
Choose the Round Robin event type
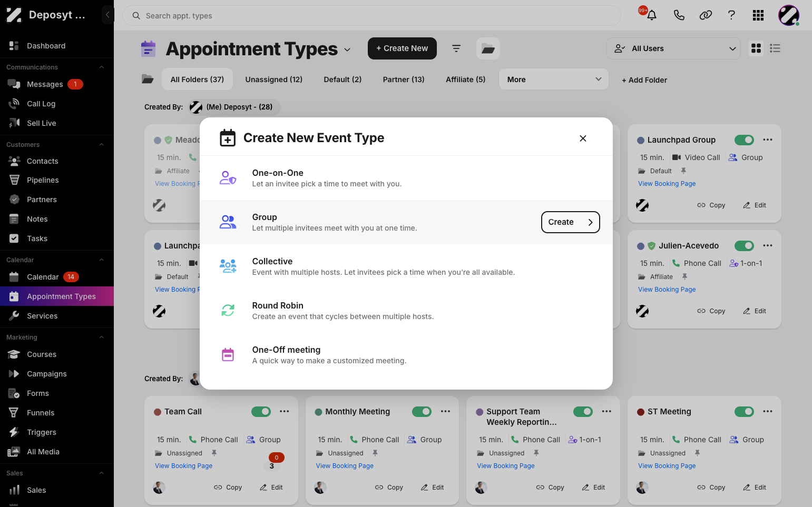(406, 311)
